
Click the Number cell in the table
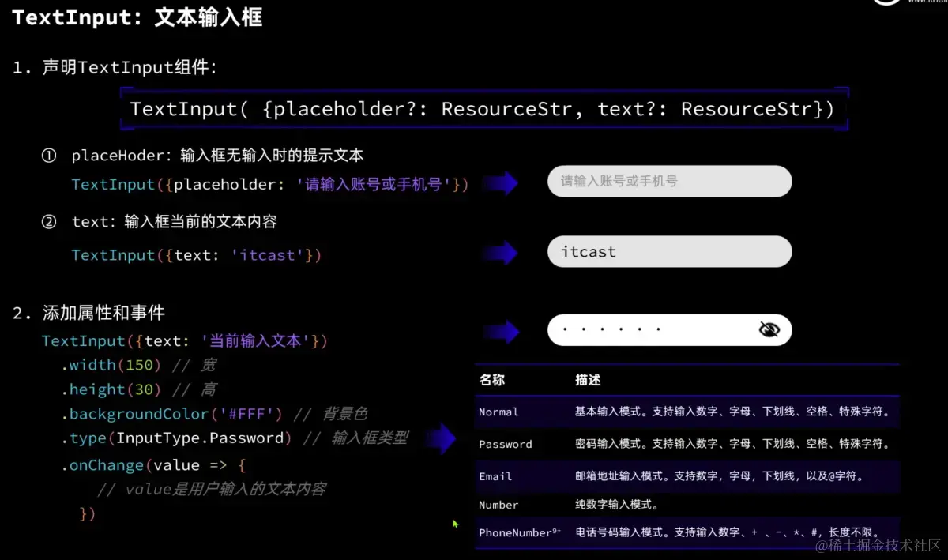(x=498, y=505)
